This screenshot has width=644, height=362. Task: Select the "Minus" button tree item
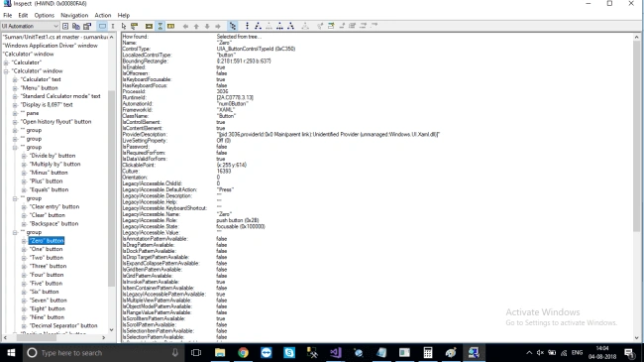(x=49, y=173)
